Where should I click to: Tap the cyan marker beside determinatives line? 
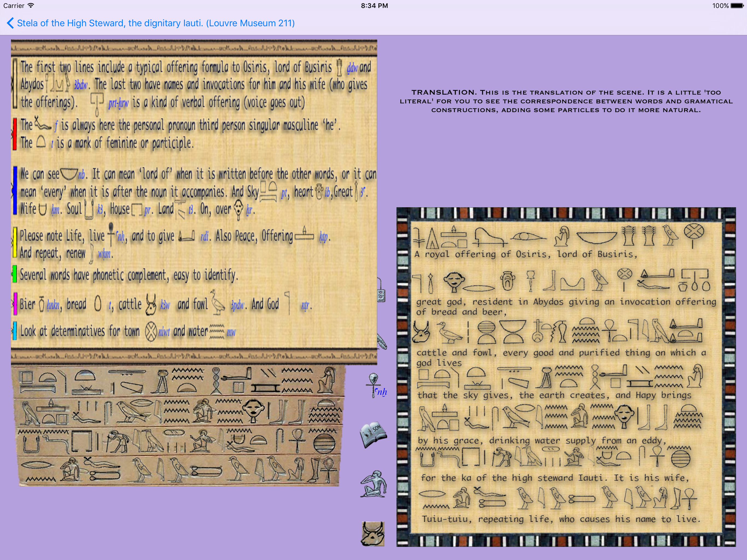click(14, 331)
